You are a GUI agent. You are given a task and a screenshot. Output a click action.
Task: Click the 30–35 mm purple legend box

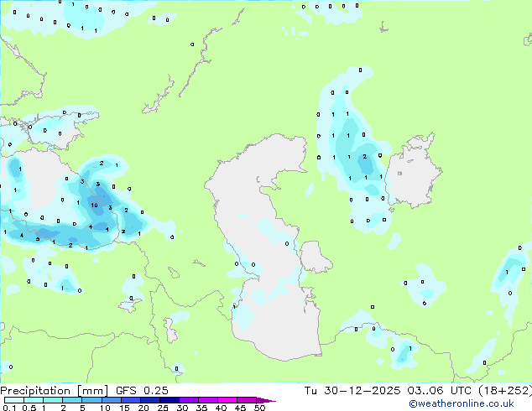[189, 400]
